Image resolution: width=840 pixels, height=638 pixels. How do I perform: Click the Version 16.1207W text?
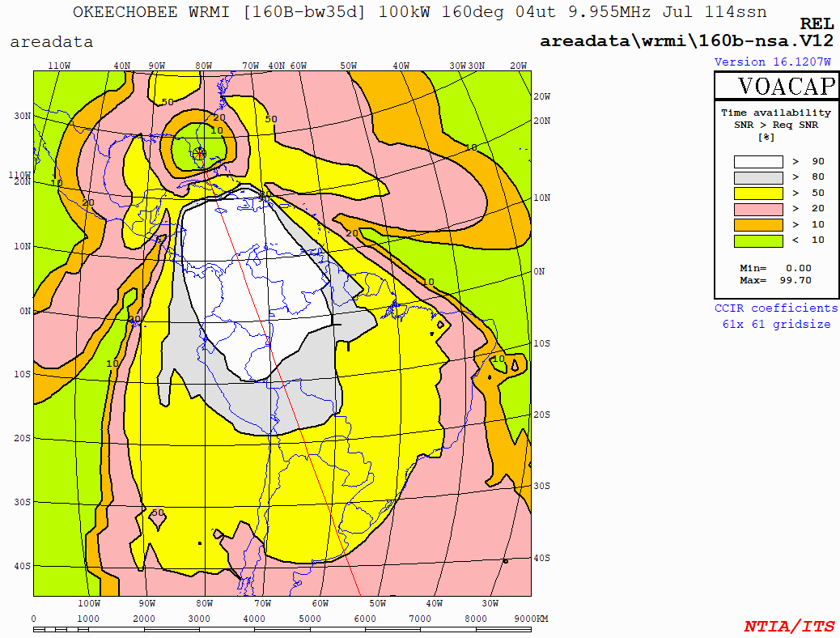[x=772, y=62]
